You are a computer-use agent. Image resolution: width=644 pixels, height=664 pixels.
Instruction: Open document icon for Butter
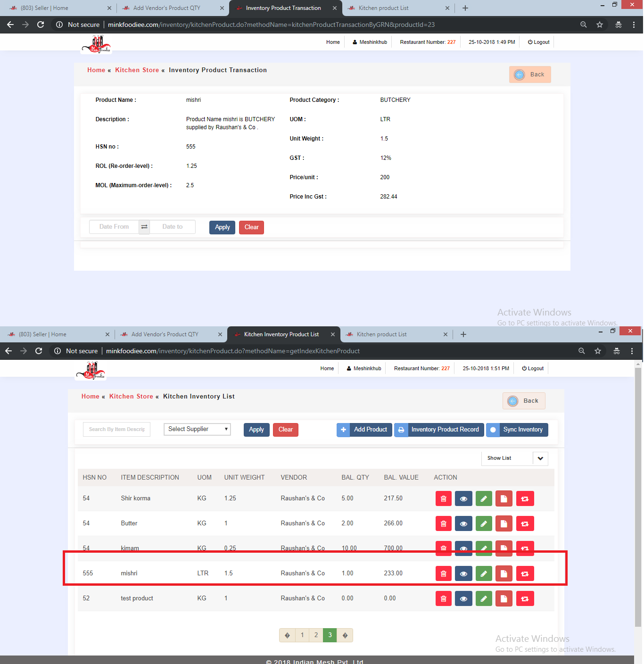coord(504,523)
